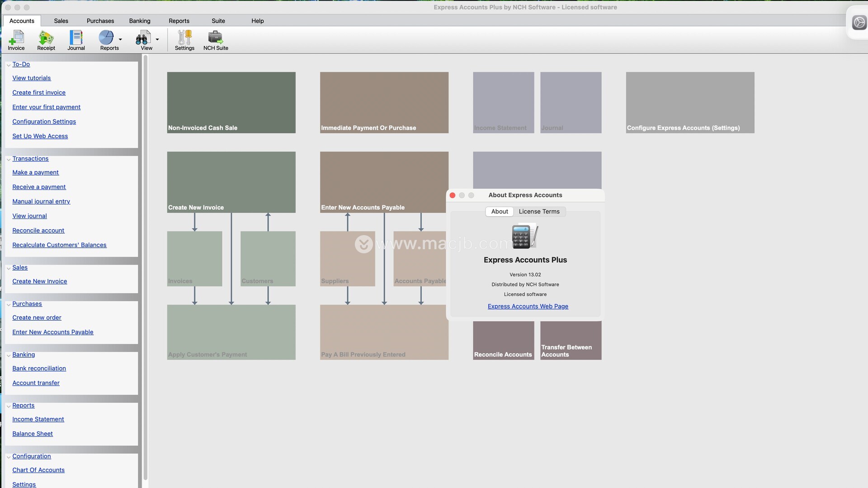Click the Recalculate Customers' Balances link
The height and width of the screenshot is (488, 868).
(x=59, y=245)
